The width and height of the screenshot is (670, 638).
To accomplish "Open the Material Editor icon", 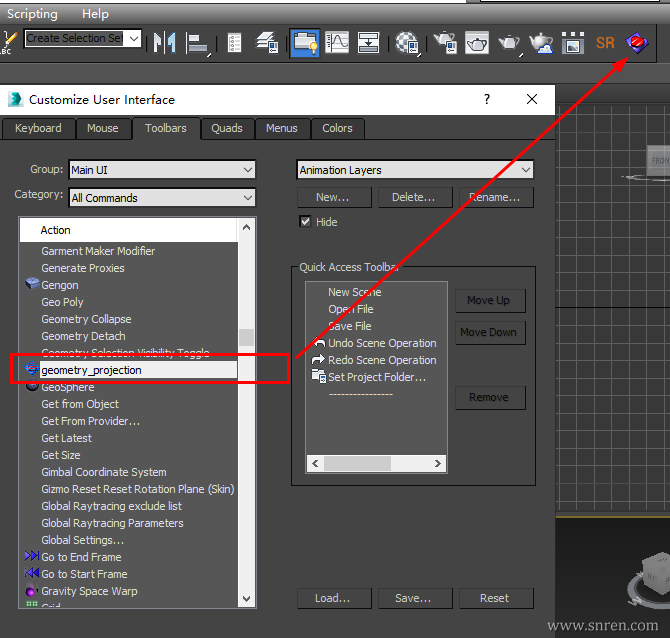I will 407,42.
